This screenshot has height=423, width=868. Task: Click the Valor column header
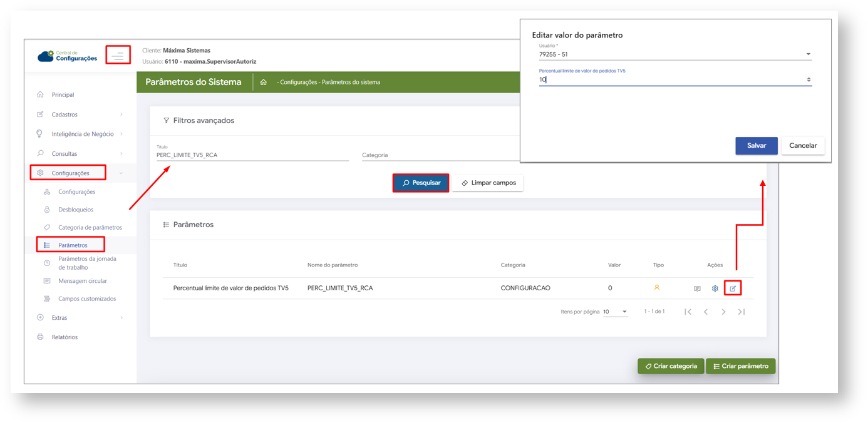click(614, 265)
